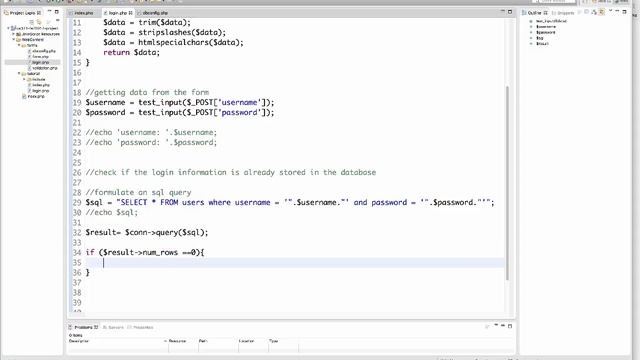Collapse the forms folder under WebContent
The image size is (640, 360).
(x=19, y=46)
